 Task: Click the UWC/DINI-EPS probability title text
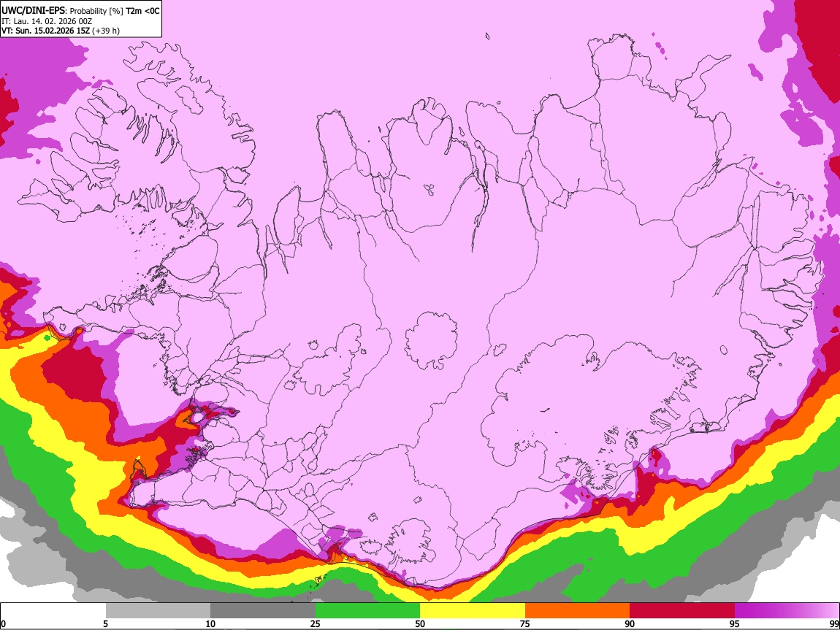click(80, 11)
